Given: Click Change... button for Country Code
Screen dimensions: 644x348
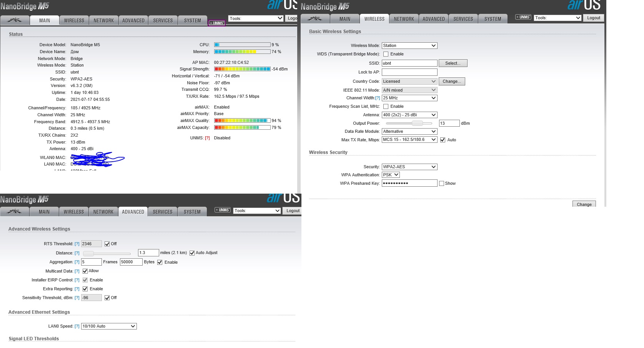Looking at the screenshot, I should pos(452,81).
